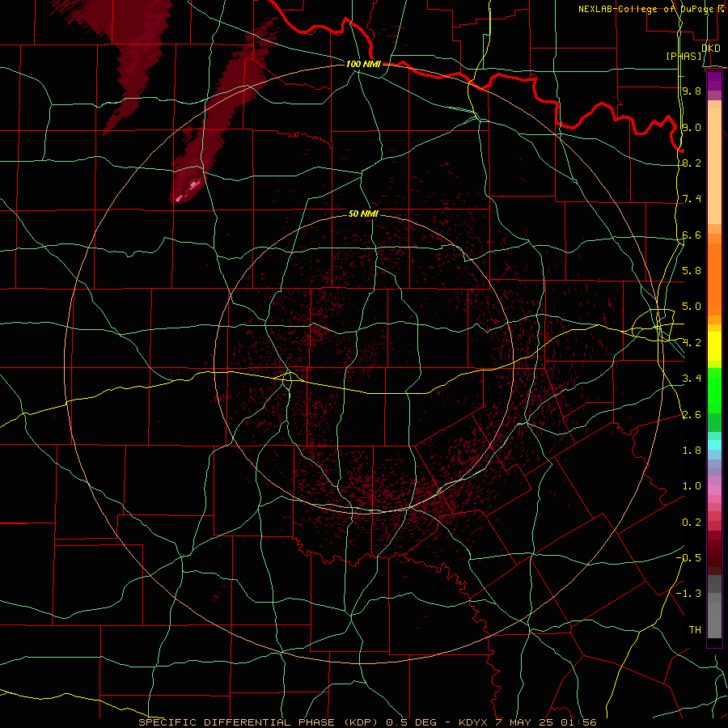Click the yellow segment of the color bar
This screenshot has width=728, height=728.
pyautogui.click(x=714, y=346)
